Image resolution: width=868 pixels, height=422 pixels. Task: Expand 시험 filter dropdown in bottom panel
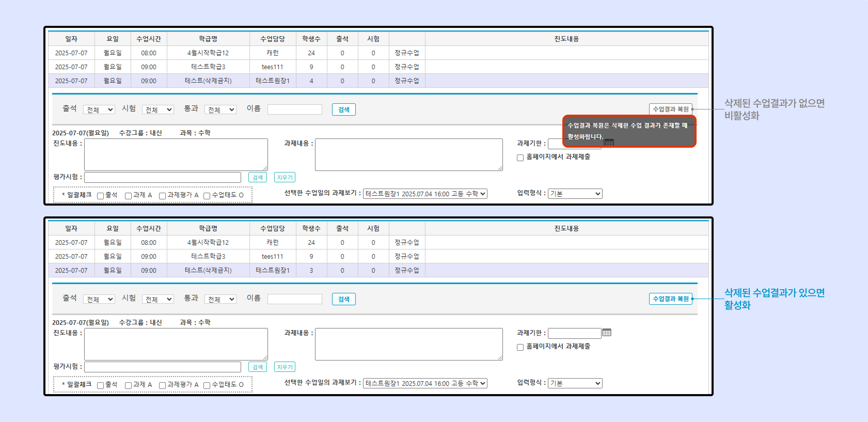[158, 299]
